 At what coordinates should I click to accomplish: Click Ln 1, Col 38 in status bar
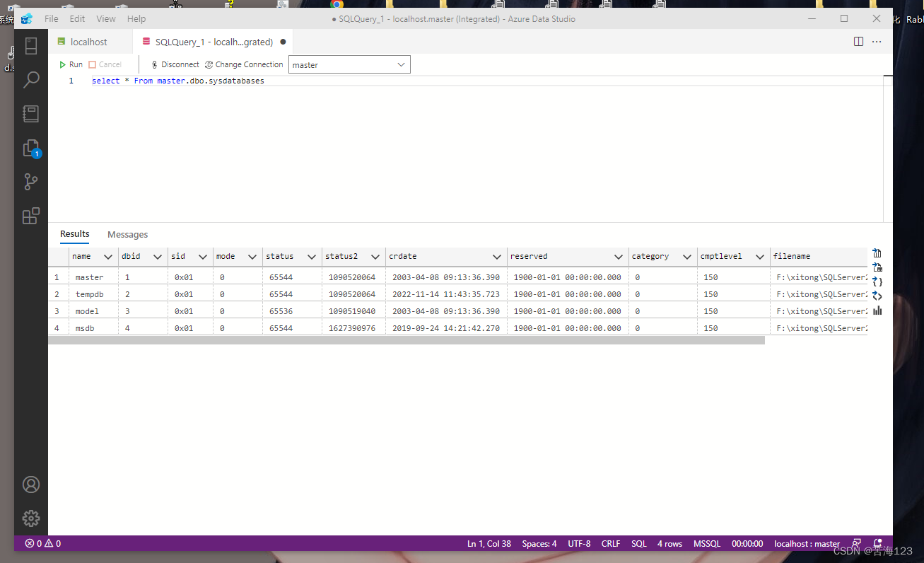pyautogui.click(x=489, y=544)
